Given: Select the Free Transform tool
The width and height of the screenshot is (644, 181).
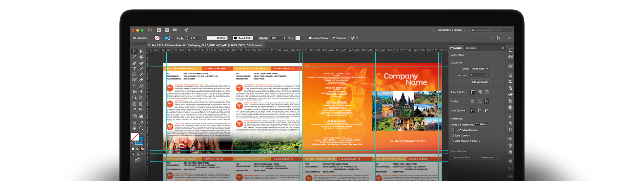Looking at the screenshot, I should click(x=141, y=92).
